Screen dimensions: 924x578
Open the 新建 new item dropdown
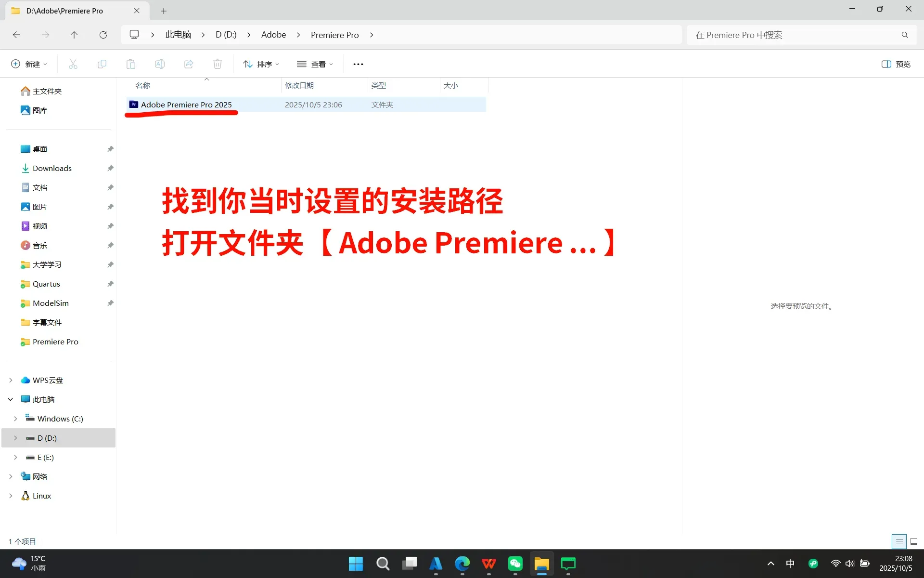[28, 64]
